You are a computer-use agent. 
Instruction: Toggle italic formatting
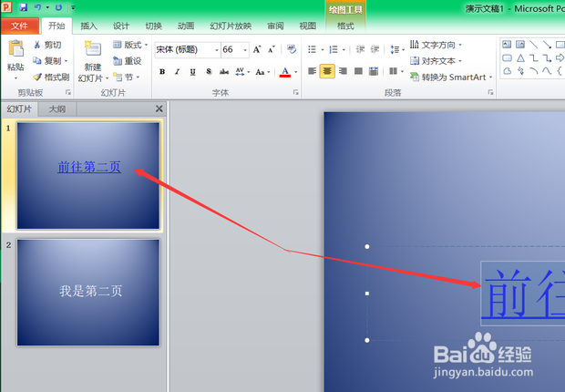point(178,71)
